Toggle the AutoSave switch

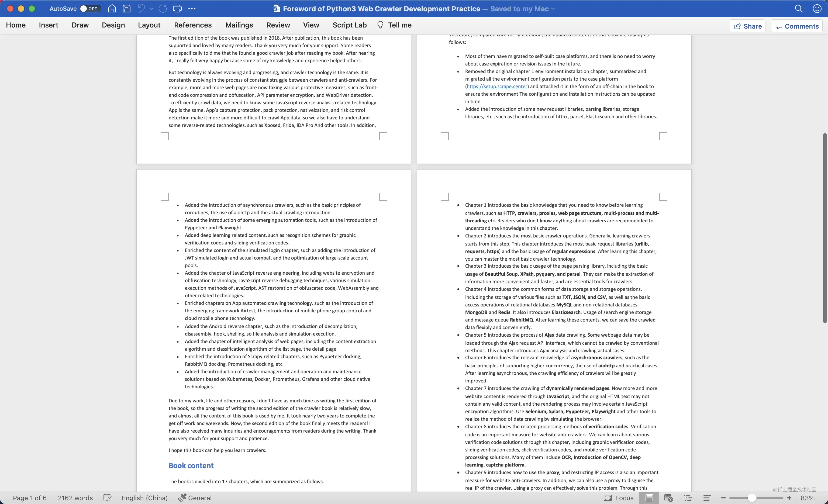click(x=90, y=9)
